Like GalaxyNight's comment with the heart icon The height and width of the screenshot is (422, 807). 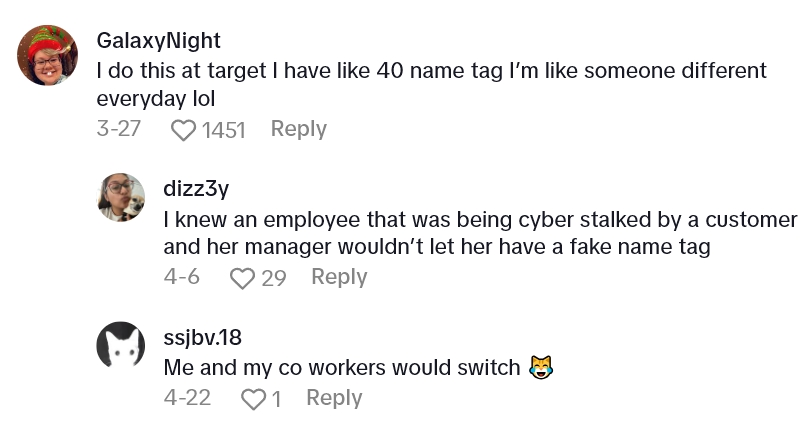(x=183, y=130)
